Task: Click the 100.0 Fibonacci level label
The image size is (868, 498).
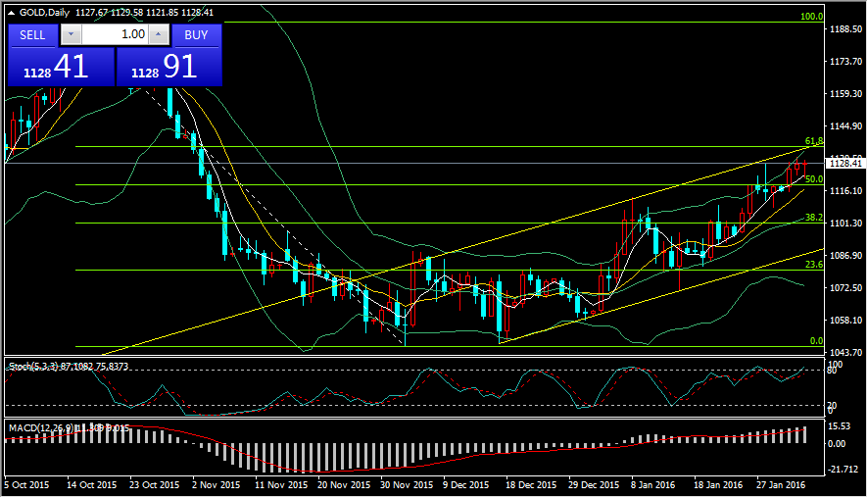Action: tap(810, 17)
